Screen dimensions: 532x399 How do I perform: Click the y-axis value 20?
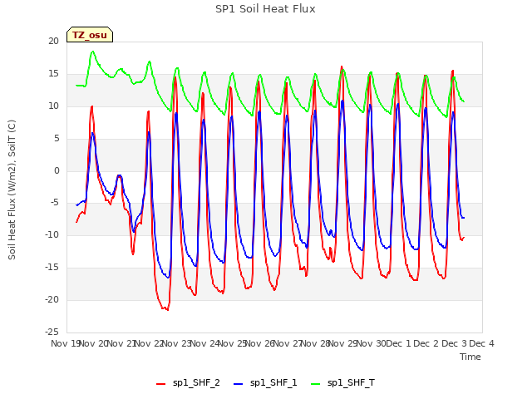53,41
